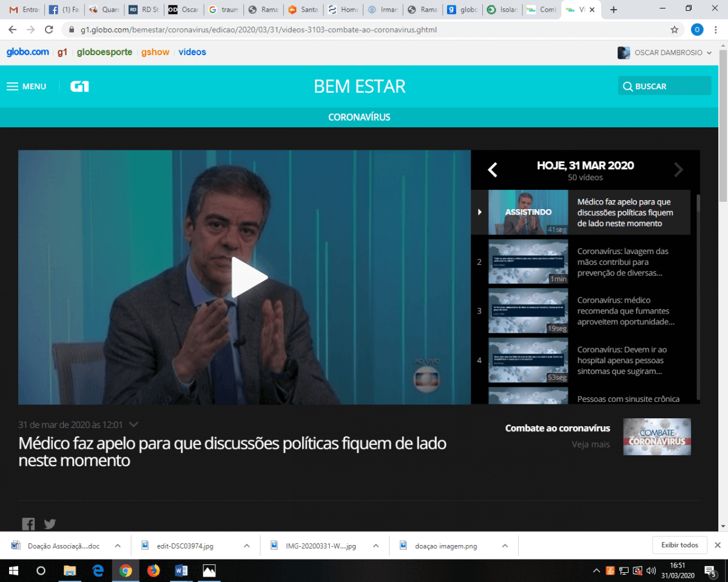Open the 'fumantes' video thumbnail

coord(528,311)
